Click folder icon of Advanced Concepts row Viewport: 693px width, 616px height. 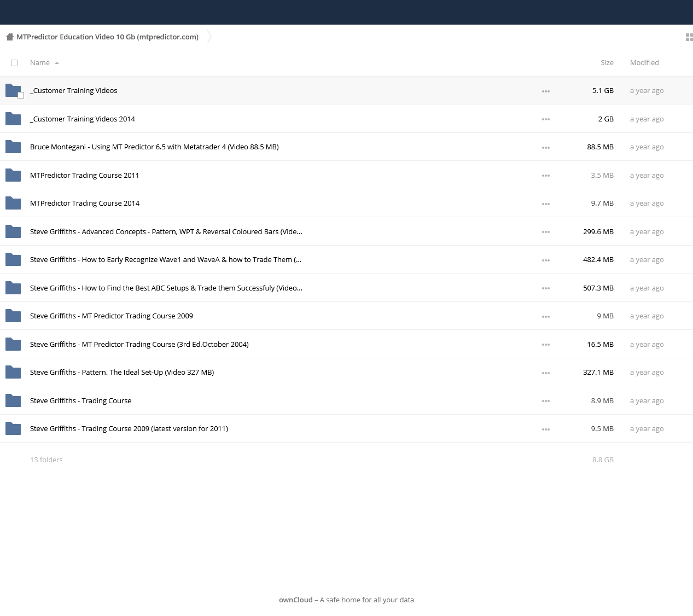coord(13,231)
